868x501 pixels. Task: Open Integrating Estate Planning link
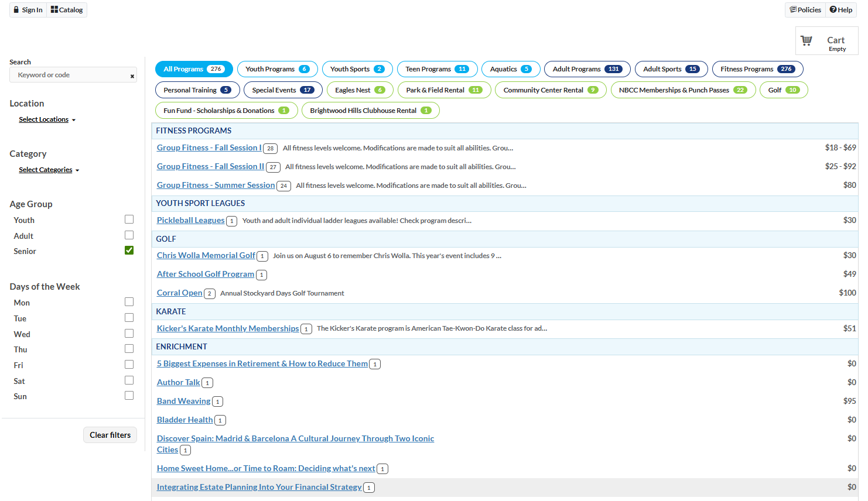(x=259, y=487)
